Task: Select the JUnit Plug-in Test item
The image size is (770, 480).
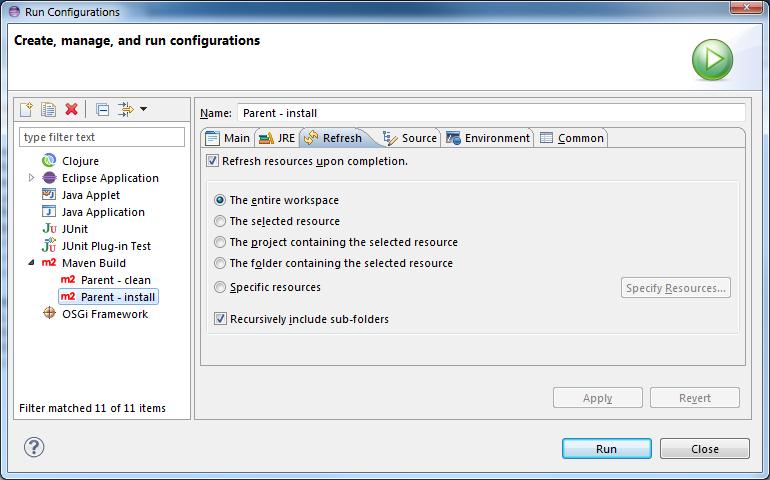Action: click(106, 246)
